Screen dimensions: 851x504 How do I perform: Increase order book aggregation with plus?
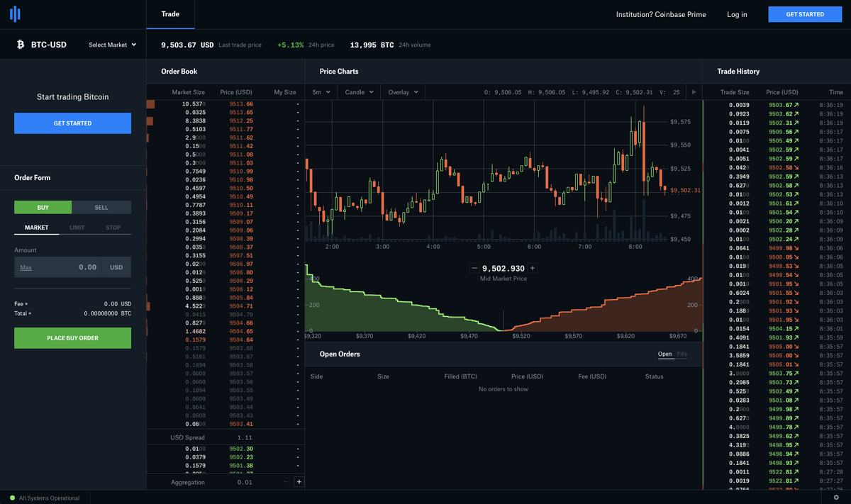(299, 482)
